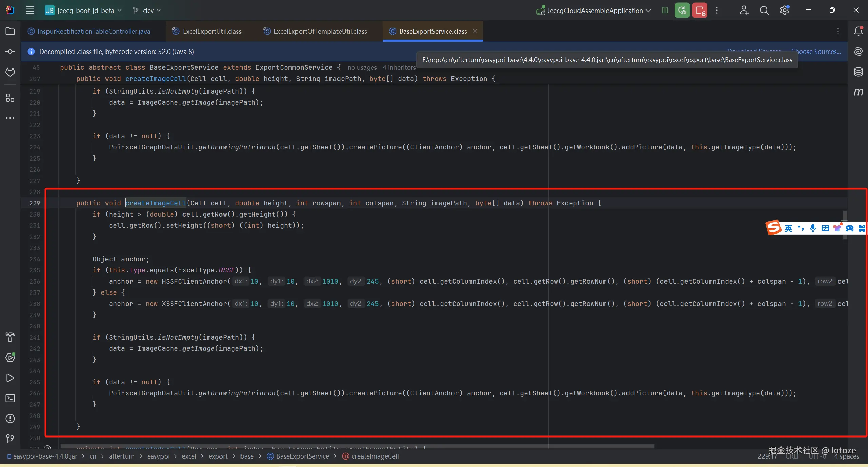Open the Structure tool window
This screenshot has width=868, height=467.
(x=10, y=98)
